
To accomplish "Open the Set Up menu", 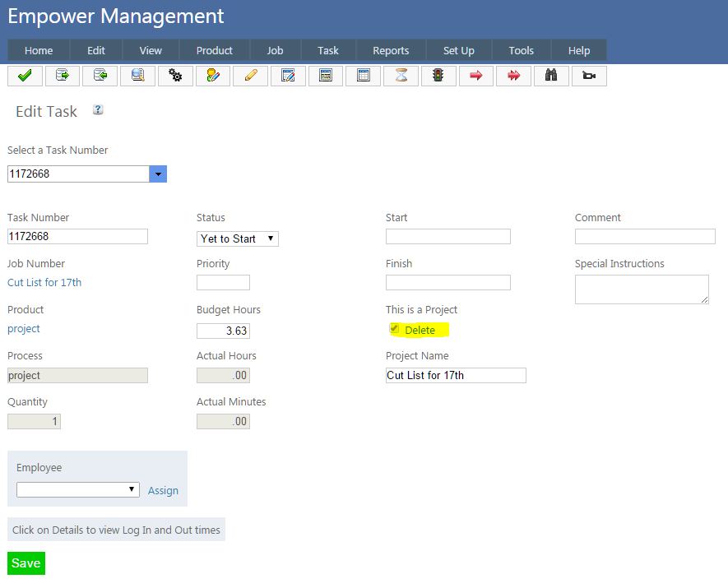I will 458,50.
